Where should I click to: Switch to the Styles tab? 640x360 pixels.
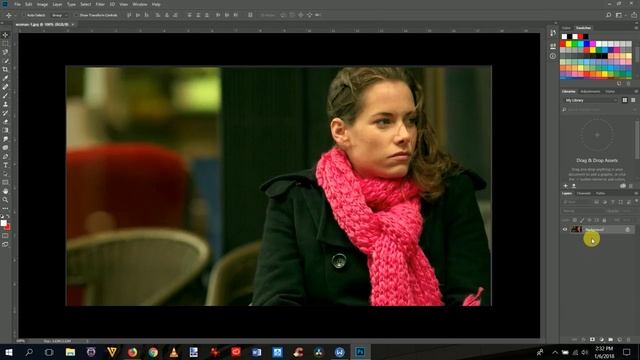(x=610, y=91)
